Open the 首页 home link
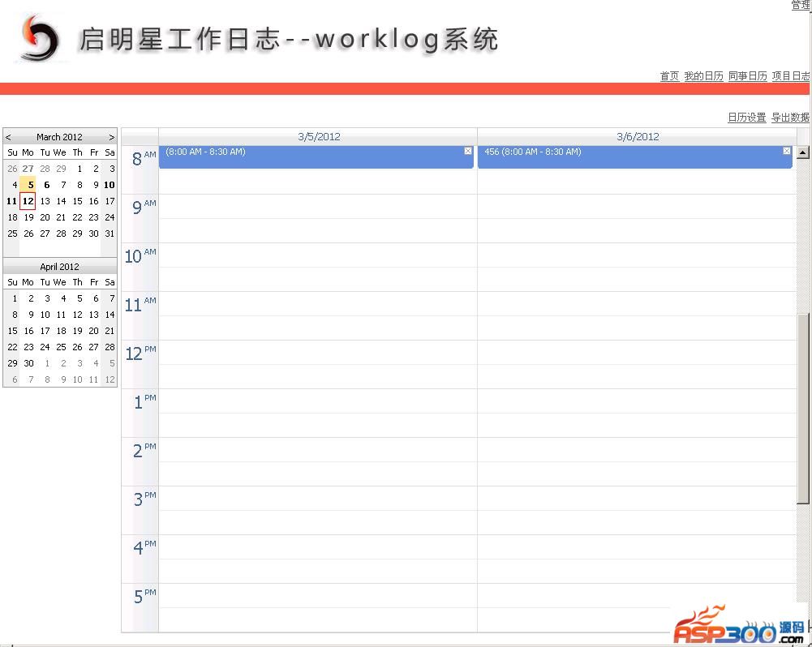This screenshot has height=647, width=812. click(669, 76)
